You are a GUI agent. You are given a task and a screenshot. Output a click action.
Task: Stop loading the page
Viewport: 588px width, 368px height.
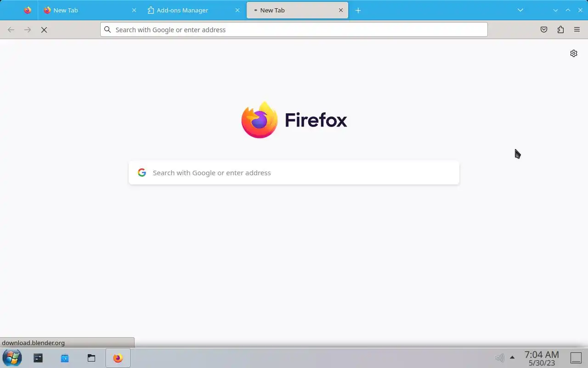click(44, 29)
